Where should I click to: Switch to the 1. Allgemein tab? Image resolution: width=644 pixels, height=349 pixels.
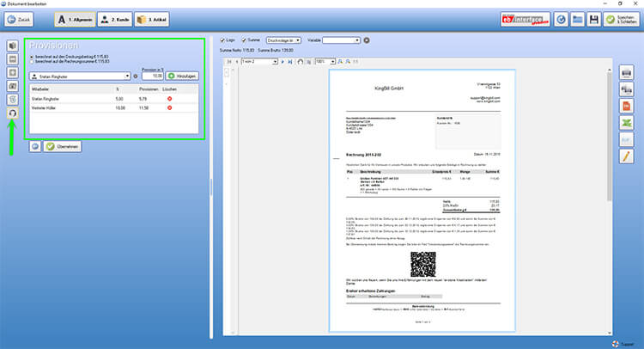click(76, 19)
